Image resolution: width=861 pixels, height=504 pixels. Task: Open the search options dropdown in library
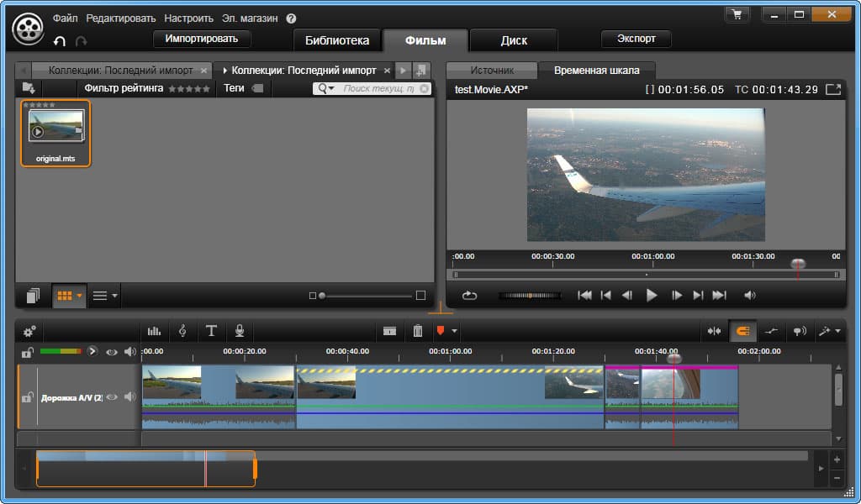coord(325,88)
